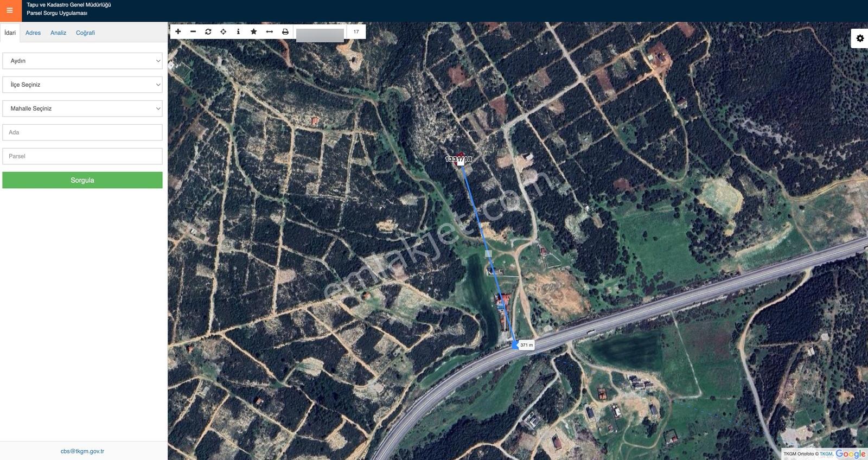Switch to the İdari tab
868x460 pixels.
(x=10, y=33)
